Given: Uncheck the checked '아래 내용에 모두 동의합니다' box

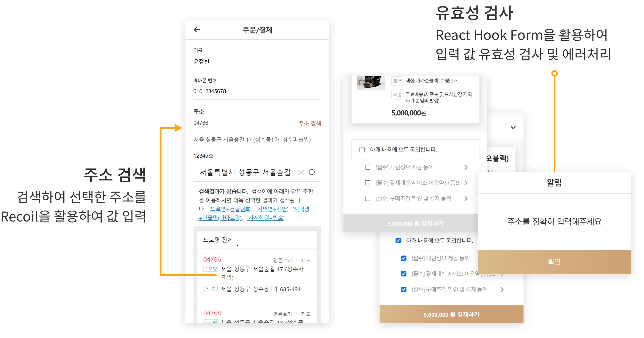Looking at the screenshot, I should point(398,240).
